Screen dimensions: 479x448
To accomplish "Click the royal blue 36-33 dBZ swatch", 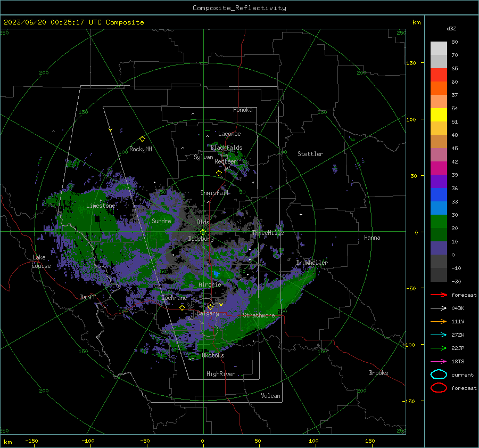I will pyautogui.click(x=439, y=194).
